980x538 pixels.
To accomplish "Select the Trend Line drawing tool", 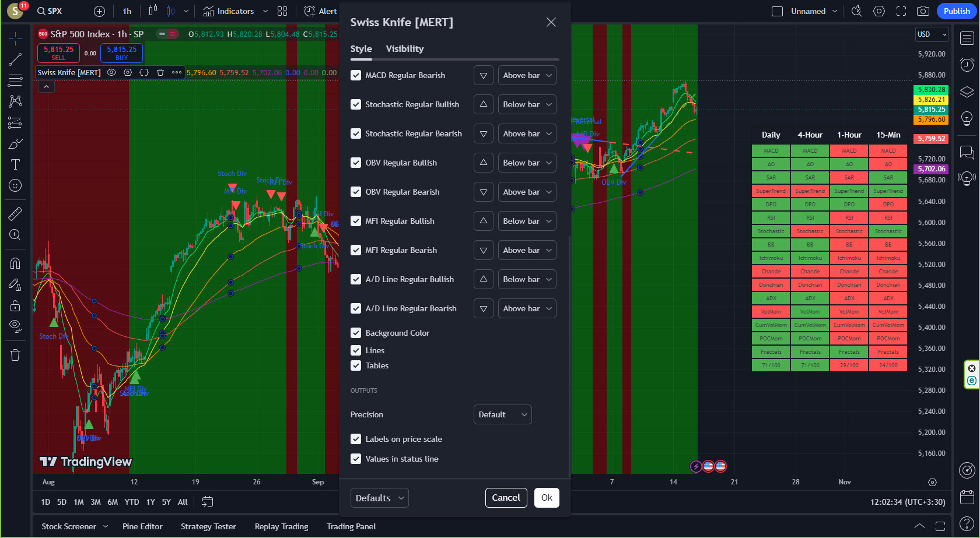I will [15, 59].
